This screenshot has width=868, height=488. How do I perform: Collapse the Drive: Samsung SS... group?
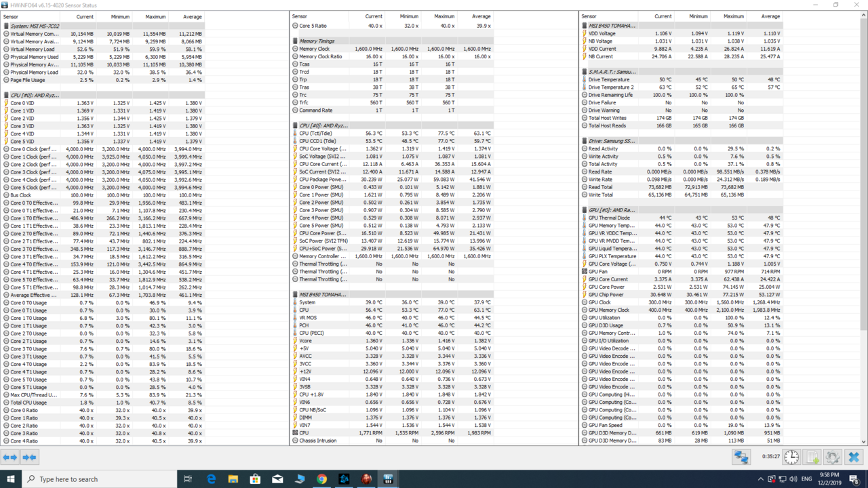(585, 141)
